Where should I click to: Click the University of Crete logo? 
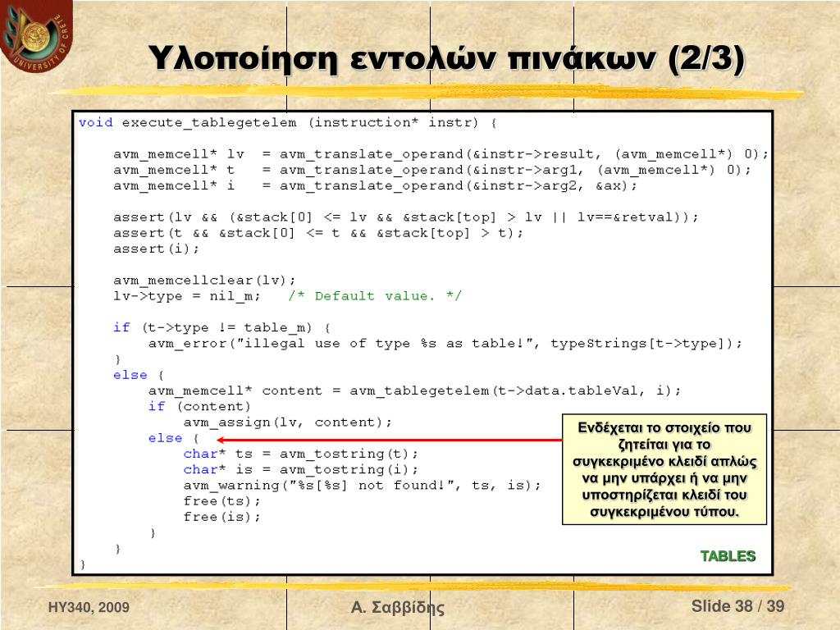click(36, 36)
